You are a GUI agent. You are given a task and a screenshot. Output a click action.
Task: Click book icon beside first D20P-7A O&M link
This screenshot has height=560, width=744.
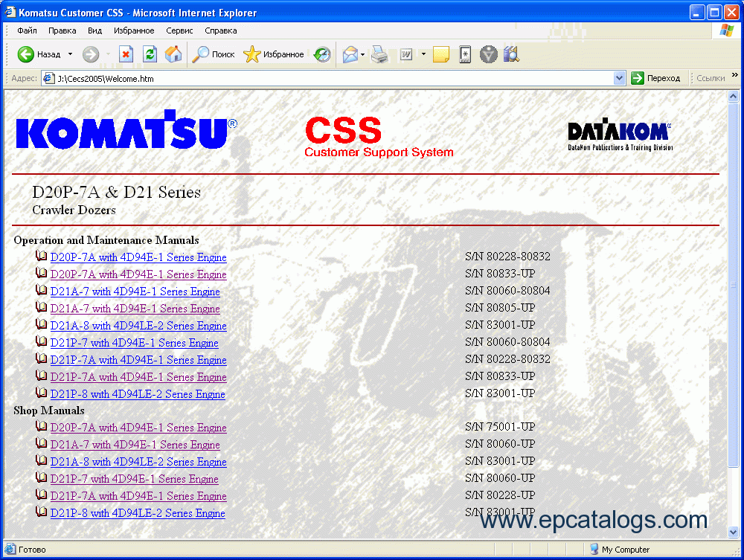click(41, 256)
